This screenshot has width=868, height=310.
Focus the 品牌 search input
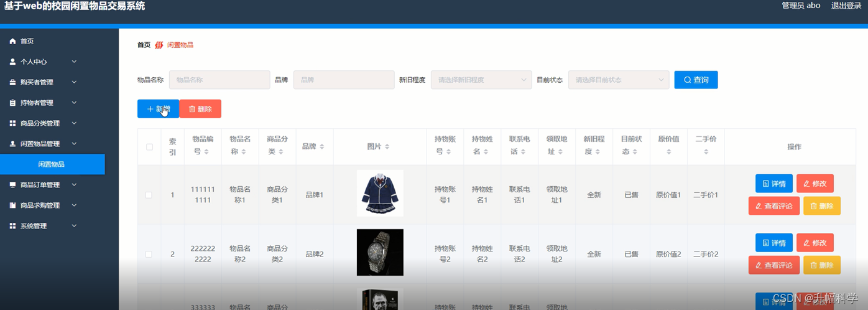pyautogui.click(x=344, y=80)
